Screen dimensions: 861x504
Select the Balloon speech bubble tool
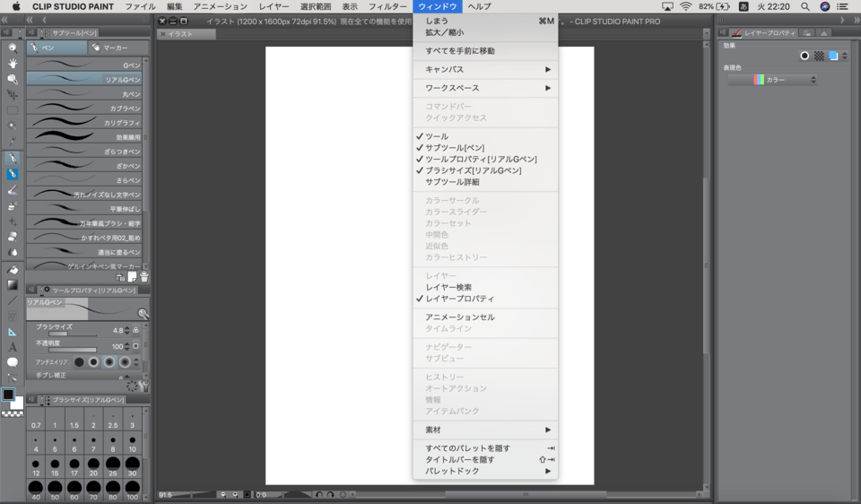coord(13,362)
